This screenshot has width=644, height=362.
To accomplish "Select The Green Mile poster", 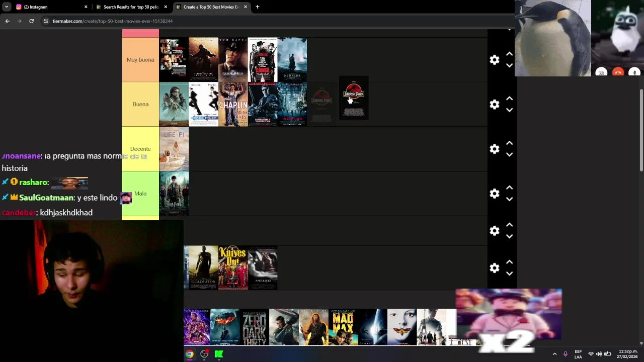I will [x=233, y=59].
